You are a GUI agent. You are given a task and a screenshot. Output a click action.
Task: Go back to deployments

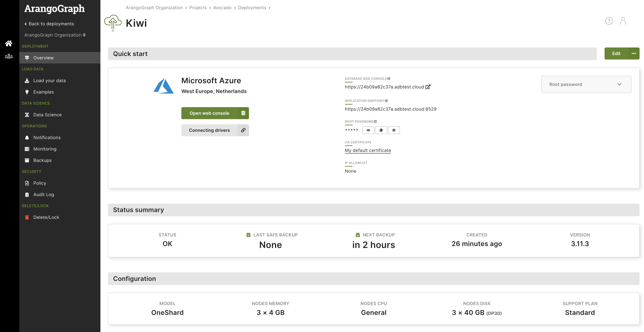49,24
